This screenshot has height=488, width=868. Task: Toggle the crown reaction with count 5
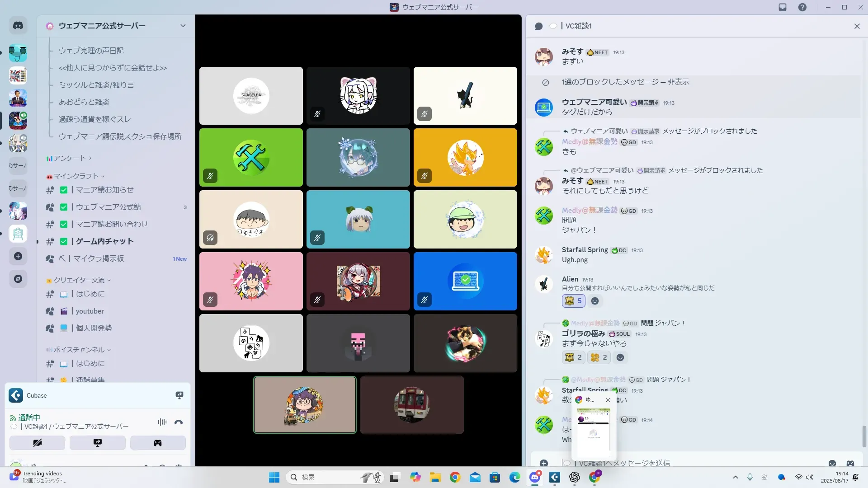[573, 301]
